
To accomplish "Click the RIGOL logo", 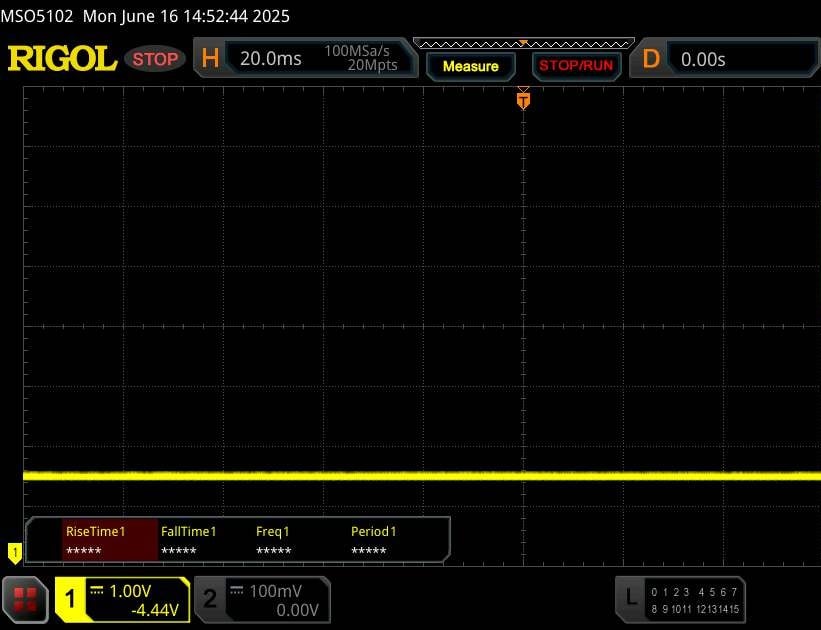I will click(x=62, y=58).
